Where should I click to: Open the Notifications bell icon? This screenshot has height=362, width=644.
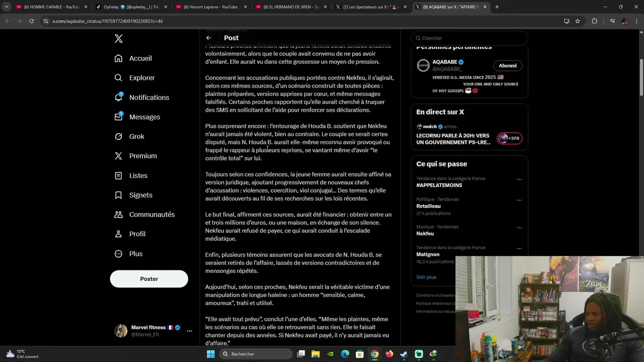pos(118,97)
